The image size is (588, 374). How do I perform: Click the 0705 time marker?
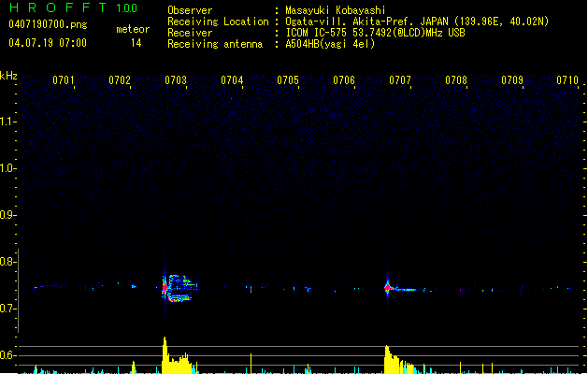click(288, 80)
